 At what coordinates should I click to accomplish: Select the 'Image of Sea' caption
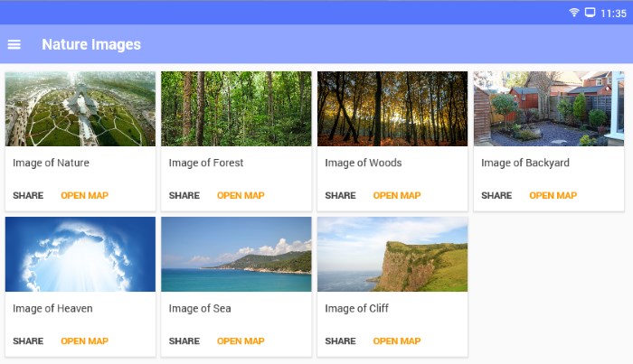click(x=200, y=308)
